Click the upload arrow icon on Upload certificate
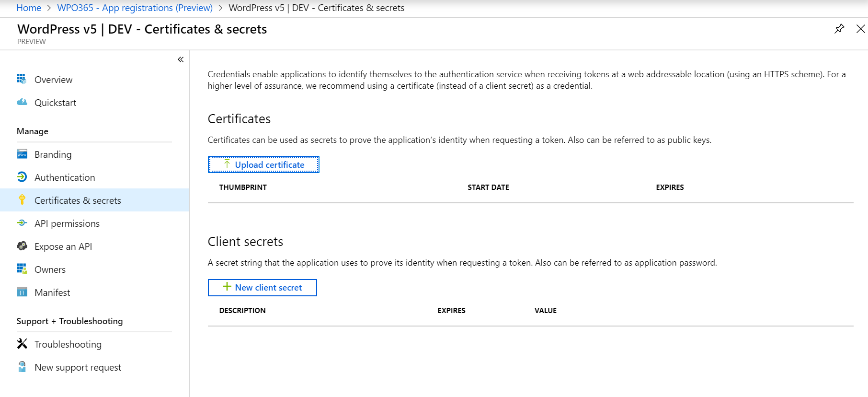Screen dimensions: 868x397 (x=227, y=164)
